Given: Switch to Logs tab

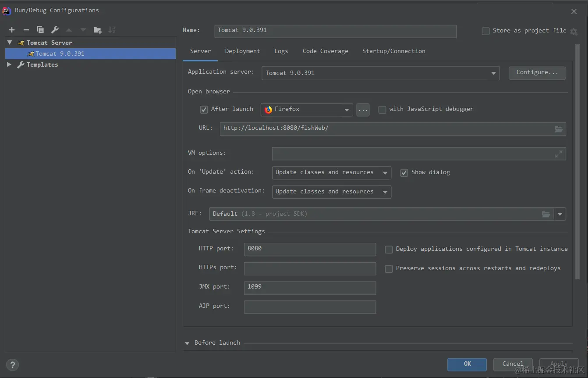Looking at the screenshot, I should (281, 51).
